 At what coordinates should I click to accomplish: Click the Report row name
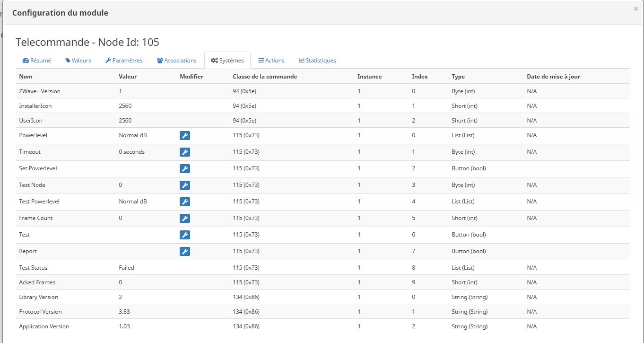click(x=28, y=251)
